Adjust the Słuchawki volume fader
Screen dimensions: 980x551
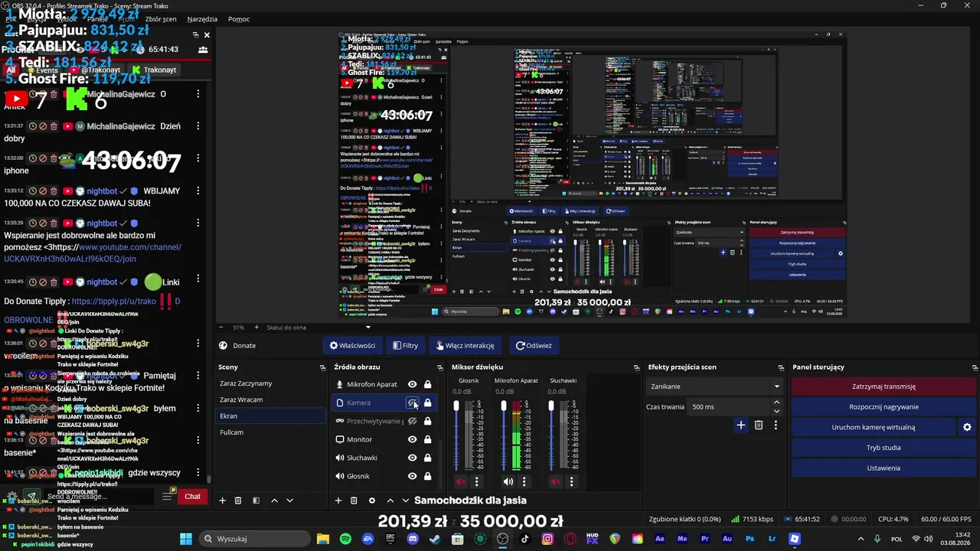point(551,406)
